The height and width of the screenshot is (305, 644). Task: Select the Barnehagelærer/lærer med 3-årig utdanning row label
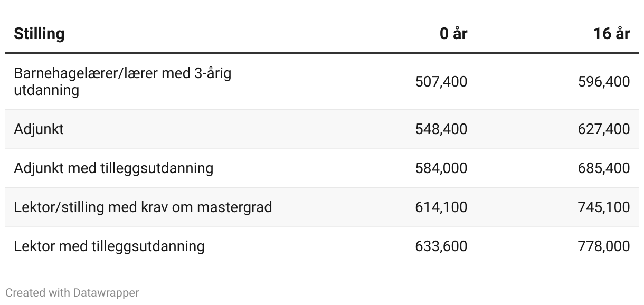(122, 81)
